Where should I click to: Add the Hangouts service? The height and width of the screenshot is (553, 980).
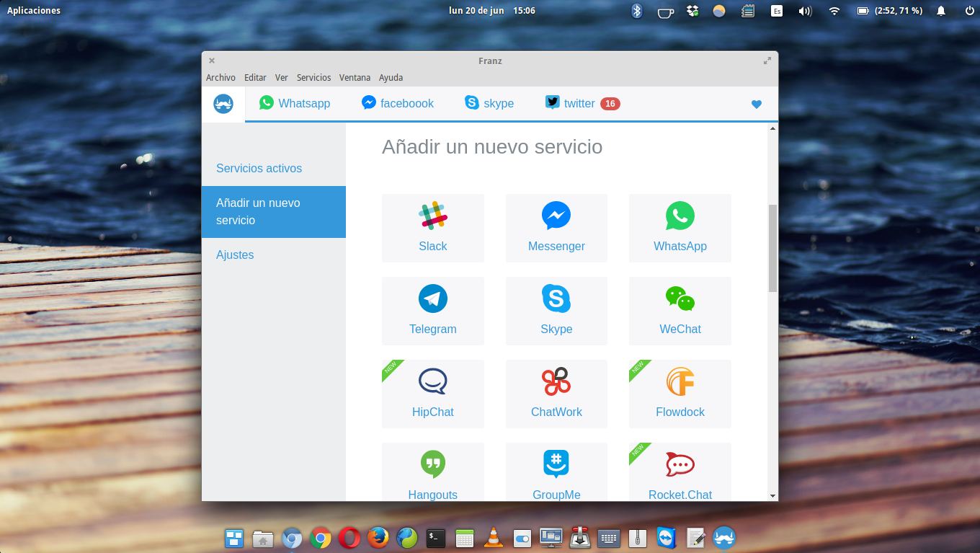432,472
